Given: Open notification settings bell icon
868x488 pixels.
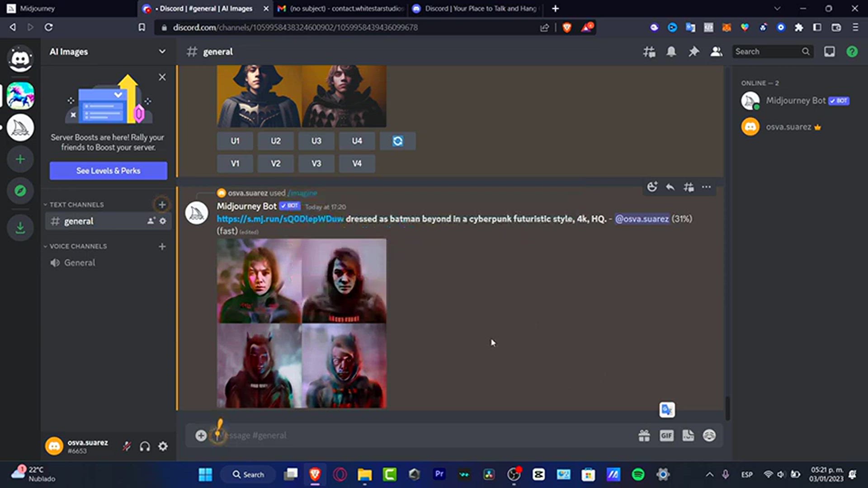Looking at the screenshot, I should click(x=671, y=52).
